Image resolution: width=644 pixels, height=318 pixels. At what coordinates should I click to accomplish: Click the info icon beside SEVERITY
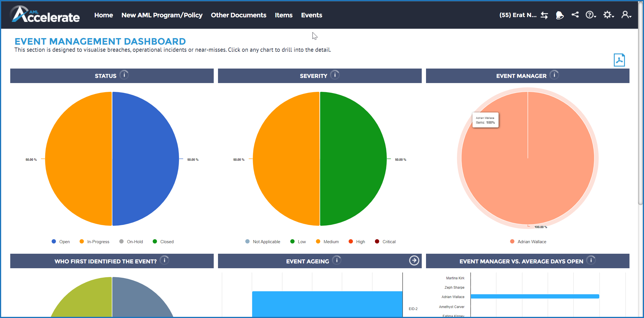click(335, 75)
